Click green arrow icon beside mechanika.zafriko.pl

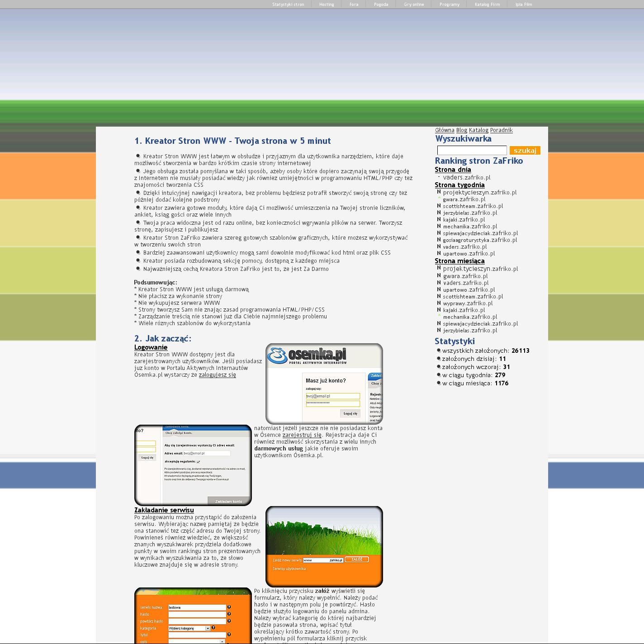tap(439, 316)
